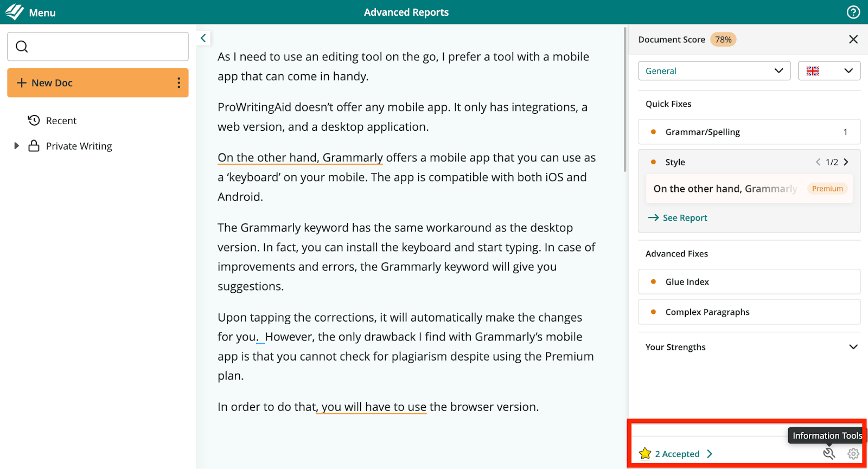
Task: Open the General writing style dropdown
Action: click(714, 71)
